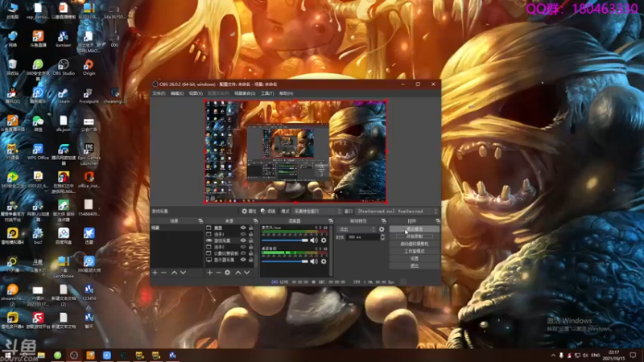Move selected source down in 来源 list
Image resolution: width=644 pixels, height=362 pixels.
point(247,273)
